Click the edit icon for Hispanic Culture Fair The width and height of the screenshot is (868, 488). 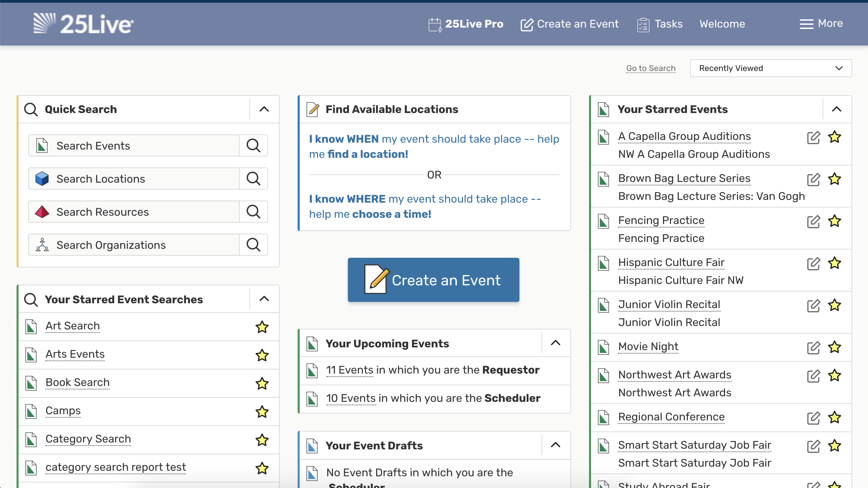(x=813, y=263)
